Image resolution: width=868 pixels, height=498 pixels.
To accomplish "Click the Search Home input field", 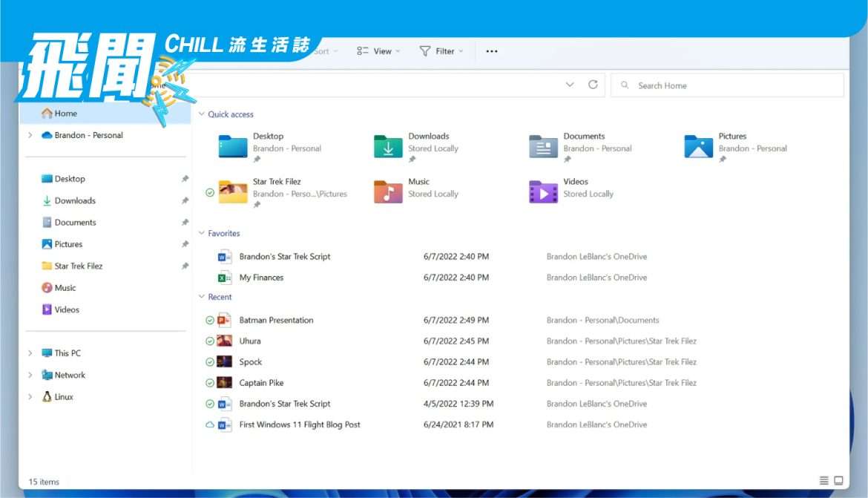I will [x=727, y=85].
